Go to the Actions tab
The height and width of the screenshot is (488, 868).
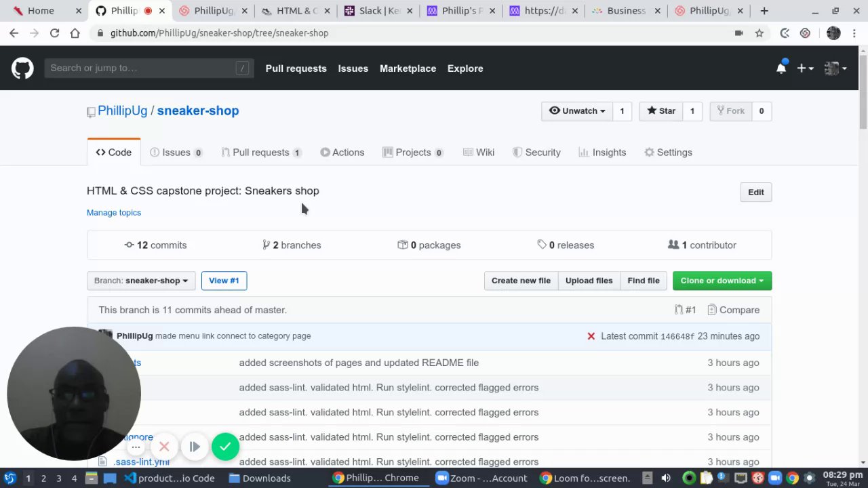(342, 152)
